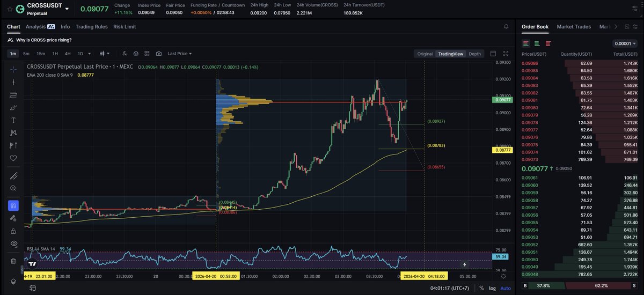Take a chart snapshot with camera icon

pyautogui.click(x=159, y=54)
